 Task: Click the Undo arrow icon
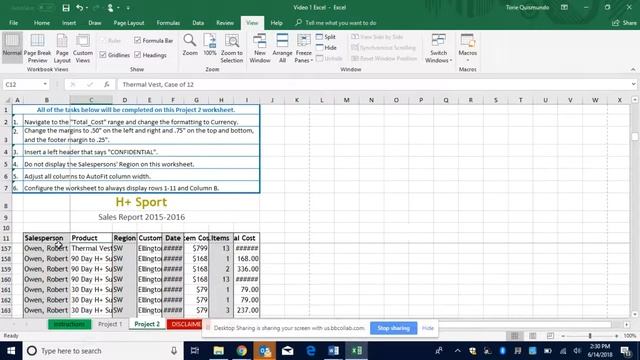pyautogui.click(x=79, y=8)
